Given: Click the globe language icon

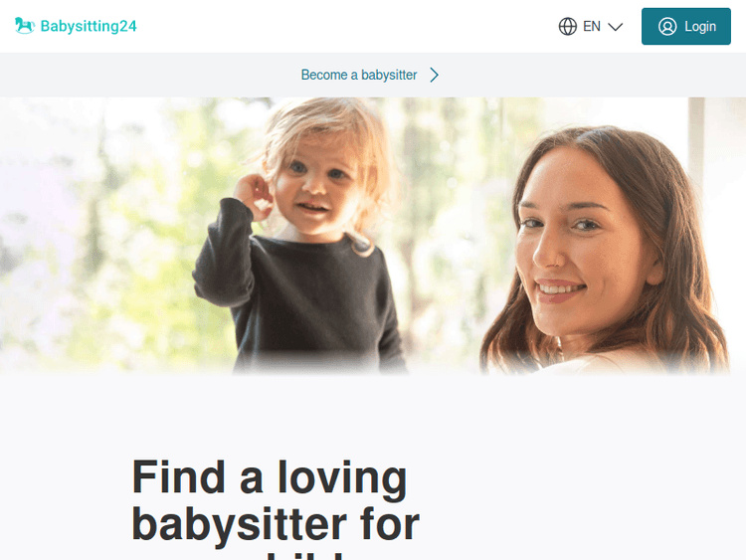Looking at the screenshot, I should pos(568,26).
